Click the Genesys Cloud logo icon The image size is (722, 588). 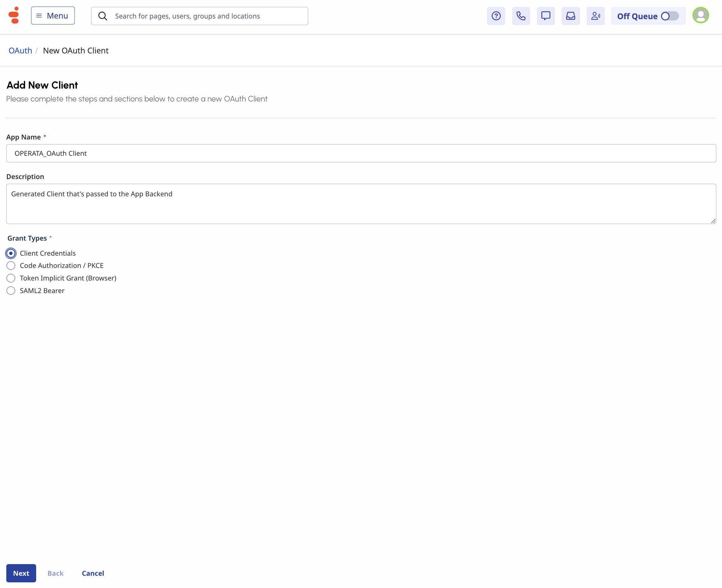tap(14, 15)
